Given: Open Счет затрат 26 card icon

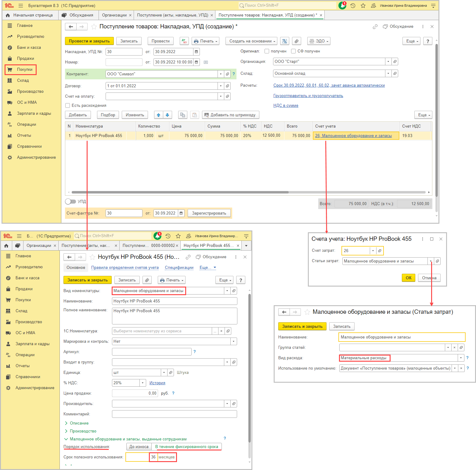Looking at the screenshot, I should (380, 251).
